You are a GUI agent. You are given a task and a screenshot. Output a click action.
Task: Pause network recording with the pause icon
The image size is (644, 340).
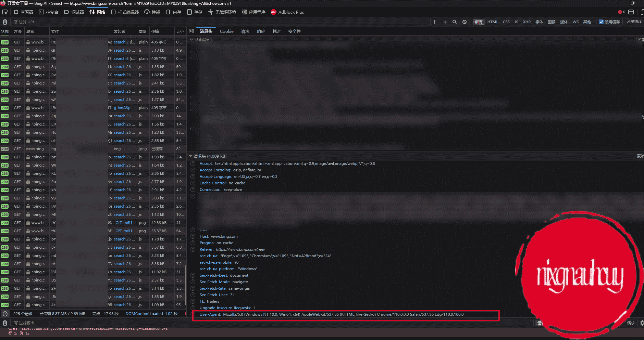tap(435, 22)
